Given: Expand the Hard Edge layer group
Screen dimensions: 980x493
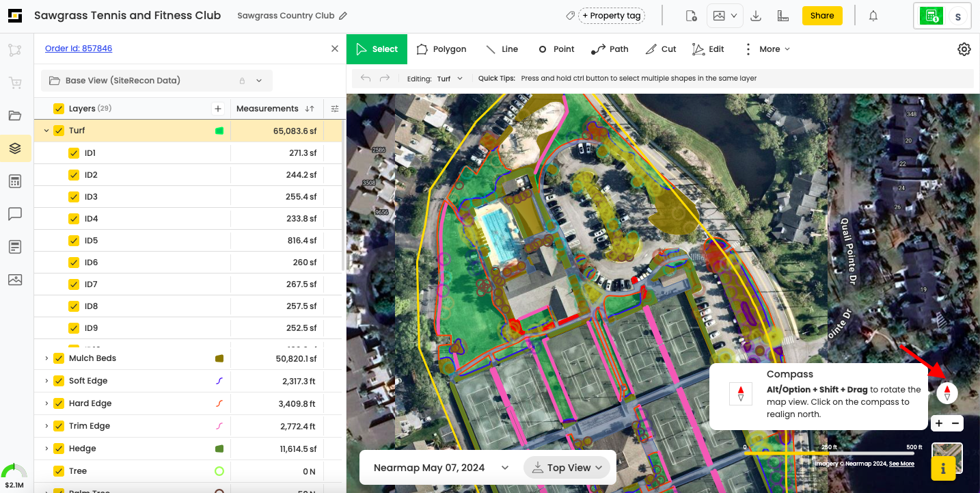Looking at the screenshot, I should pos(46,403).
